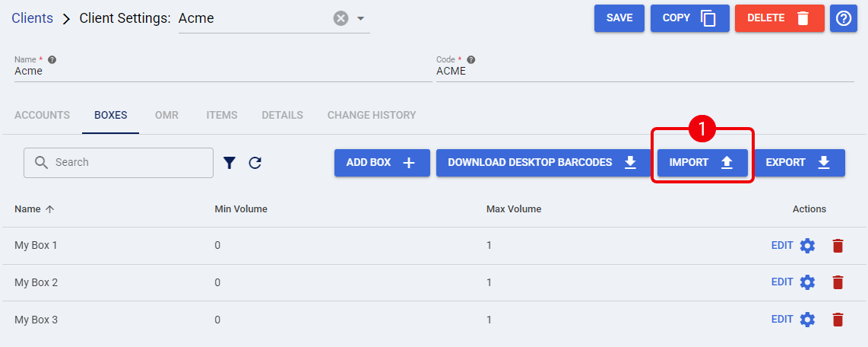Open the help question mark button
The image size is (868, 347).
[x=843, y=18]
